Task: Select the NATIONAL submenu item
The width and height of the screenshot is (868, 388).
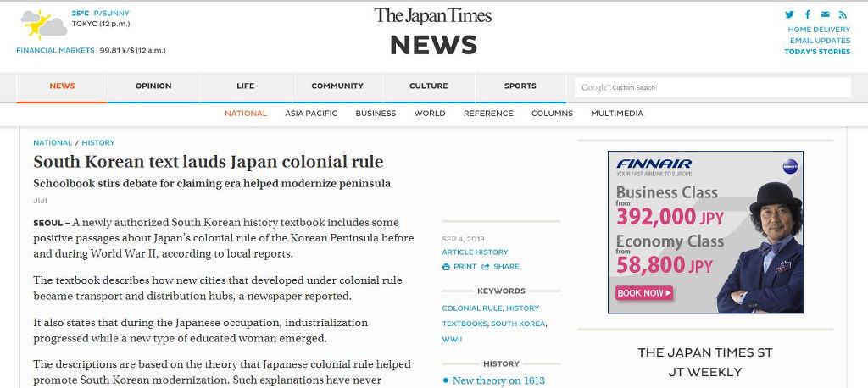Action: click(246, 114)
